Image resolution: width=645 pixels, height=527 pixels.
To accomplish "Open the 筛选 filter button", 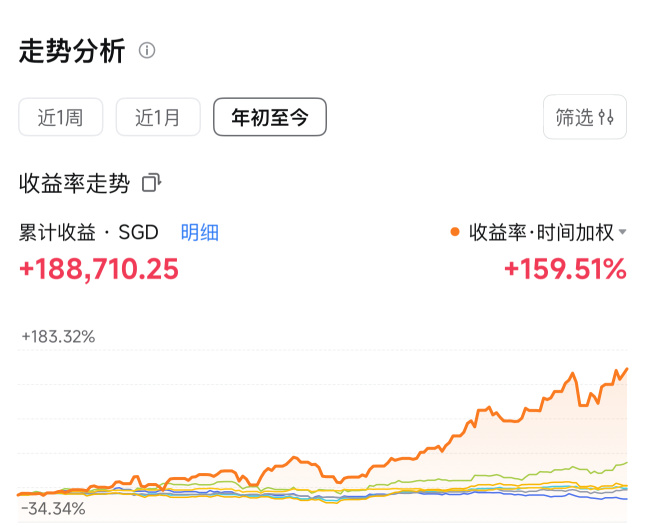I will coord(585,117).
